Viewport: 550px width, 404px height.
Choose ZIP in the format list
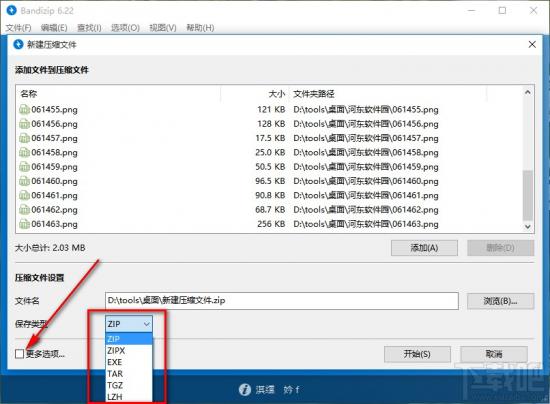pyautogui.click(x=129, y=339)
